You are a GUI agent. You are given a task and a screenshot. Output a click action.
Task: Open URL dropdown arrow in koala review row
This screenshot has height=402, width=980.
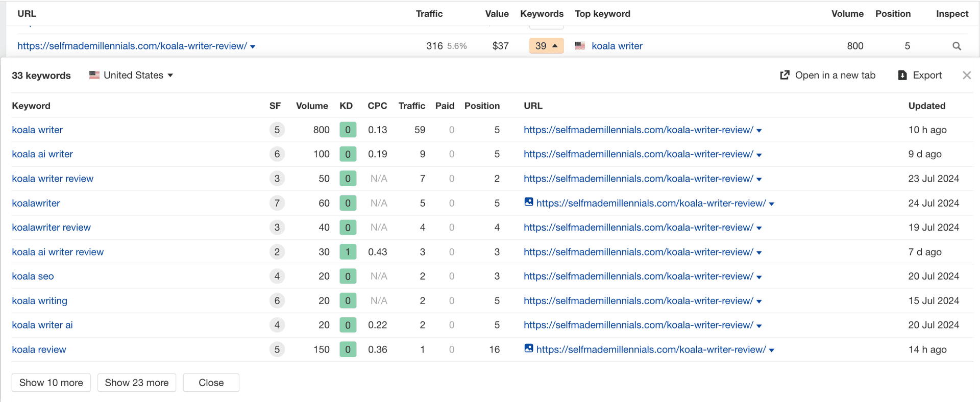772,350
